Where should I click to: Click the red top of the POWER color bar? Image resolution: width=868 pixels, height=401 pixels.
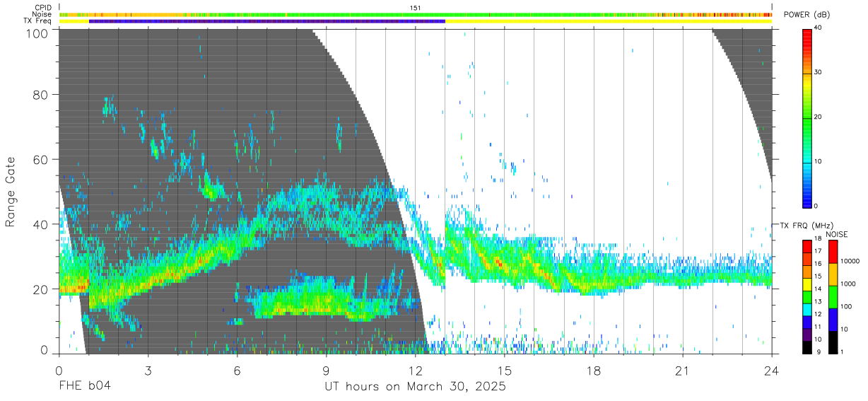pos(807,33)
